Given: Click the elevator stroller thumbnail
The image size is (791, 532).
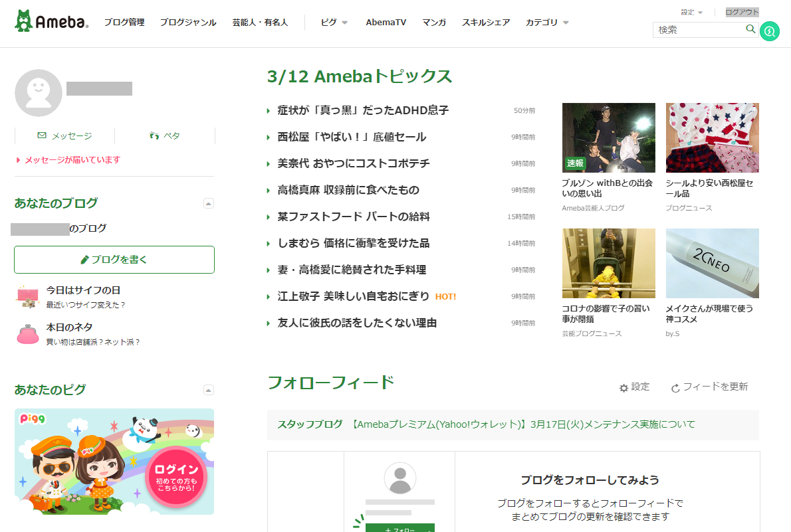Looking at the screenshot, I should [608, 263].
